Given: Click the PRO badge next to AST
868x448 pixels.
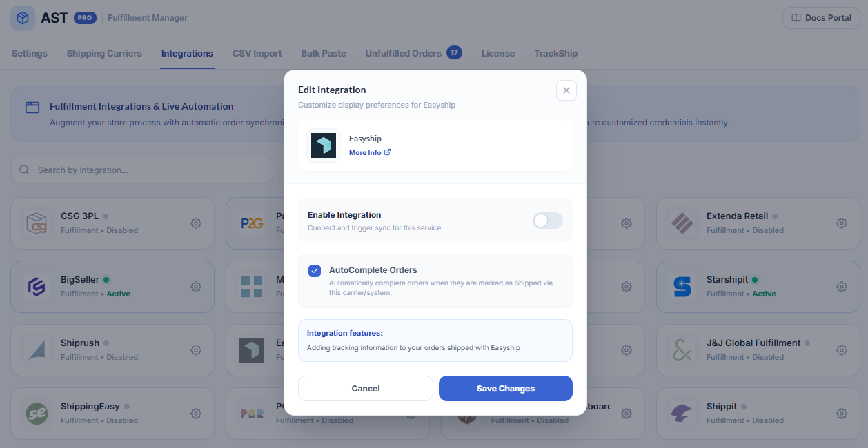Looking at the screenshot, I should [x=85, y=18].
